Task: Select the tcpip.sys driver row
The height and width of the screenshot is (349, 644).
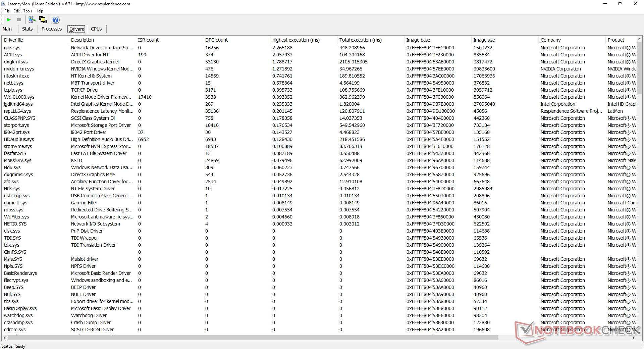Action: pyautogui.click(x=319, y=90)
